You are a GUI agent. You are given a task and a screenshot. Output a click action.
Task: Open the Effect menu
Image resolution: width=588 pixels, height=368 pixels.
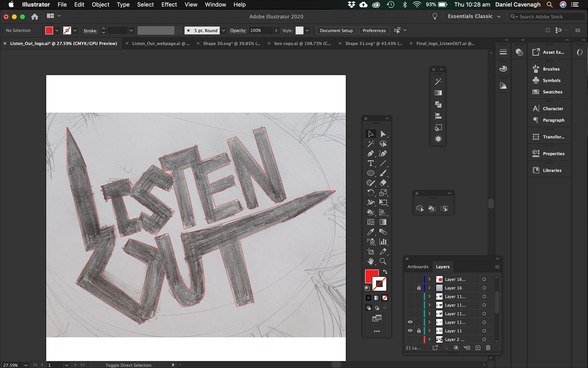(169, 5)
